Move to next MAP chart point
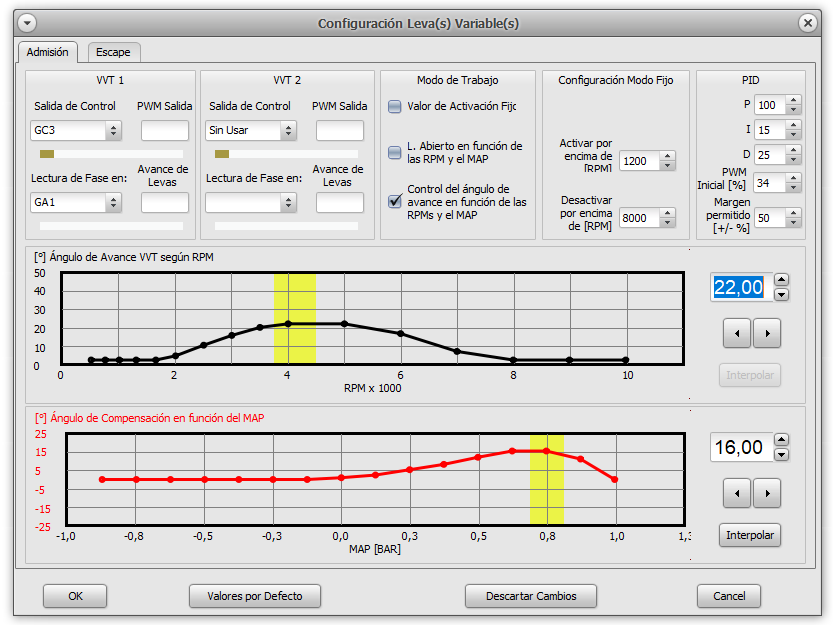The width and height of the screenshot is (833, 625). click(x=767, y=494)
